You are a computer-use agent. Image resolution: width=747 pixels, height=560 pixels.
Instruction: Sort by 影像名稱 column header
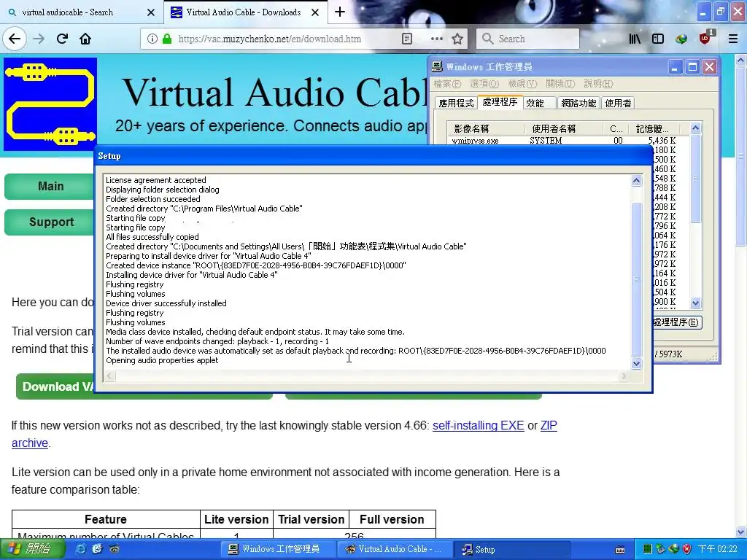coord(486,128)
